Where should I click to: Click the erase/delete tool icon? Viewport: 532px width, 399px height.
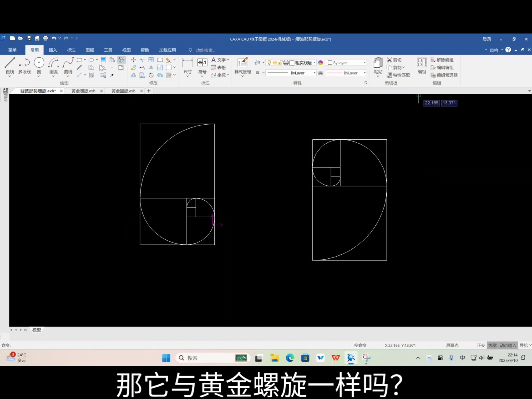(x=168, y=60)
